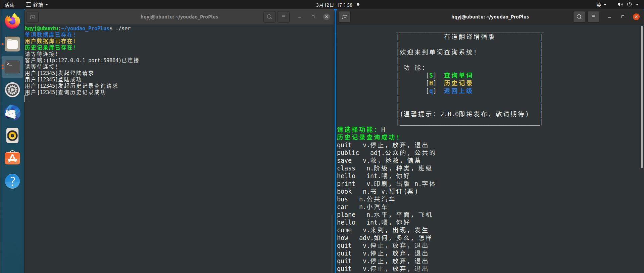Viewport: 644px width, 273px height.
Task: Open the Help icon in dock
Action: (12, 181)
